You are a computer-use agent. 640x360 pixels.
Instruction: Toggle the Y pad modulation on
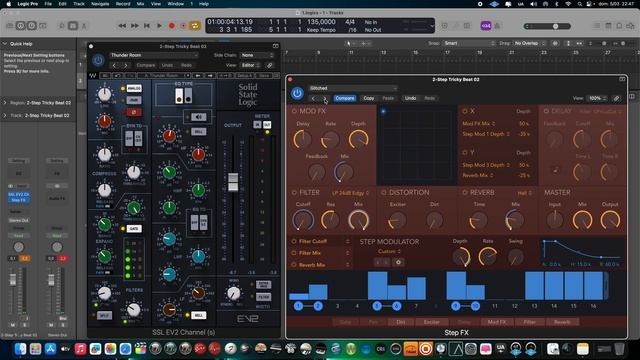pyautogui.click(x=464, y=152)
